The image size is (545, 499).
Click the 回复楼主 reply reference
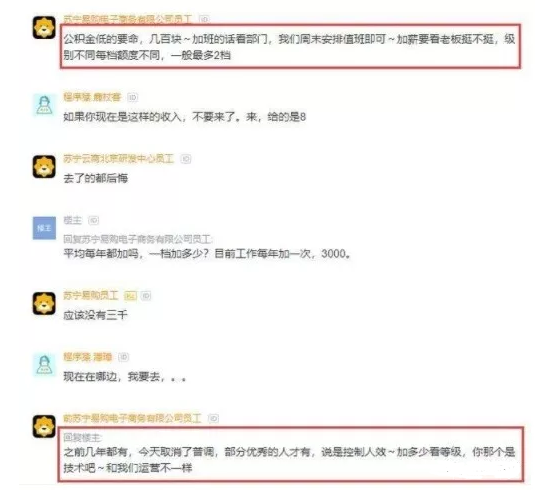82,437
